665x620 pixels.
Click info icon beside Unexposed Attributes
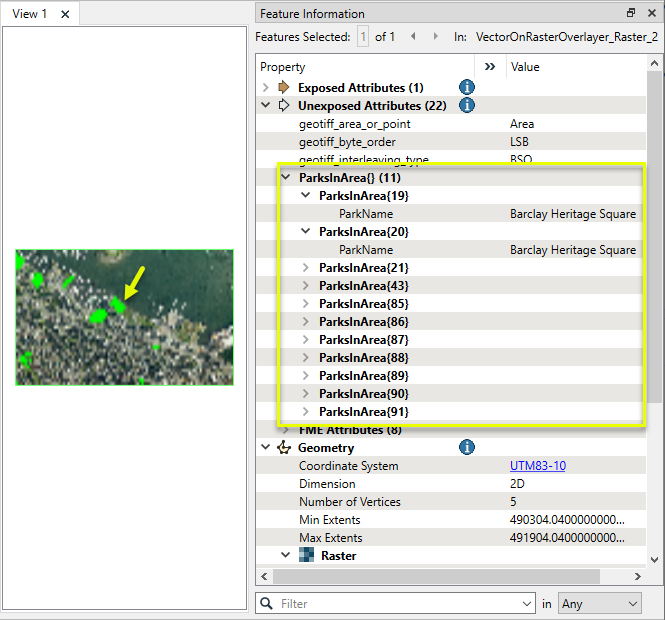(x=466, y=106)
